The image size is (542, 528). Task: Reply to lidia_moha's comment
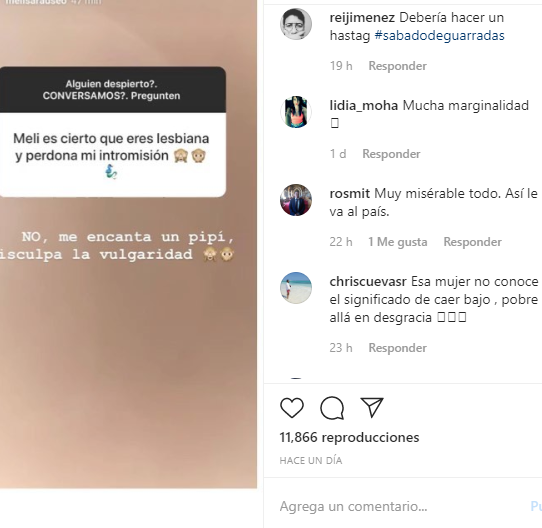(x=391, y=154)
